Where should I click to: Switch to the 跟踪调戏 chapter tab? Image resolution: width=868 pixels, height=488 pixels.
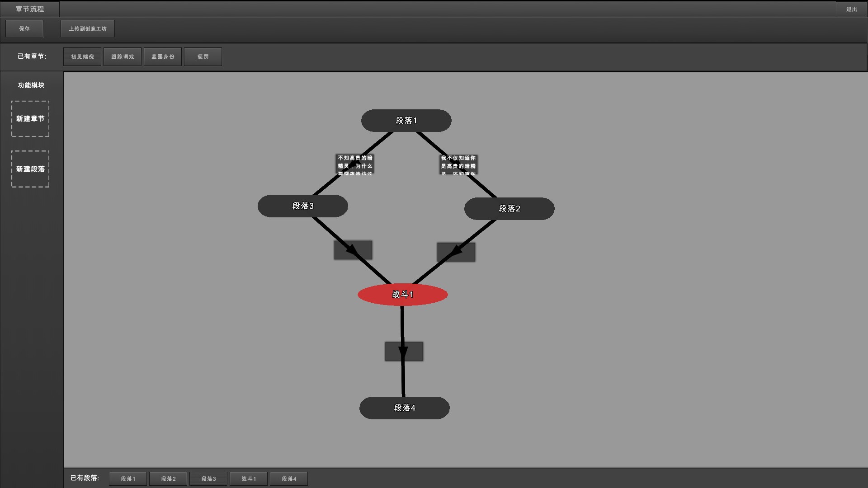pyautogui.click(x=122, y=56)
